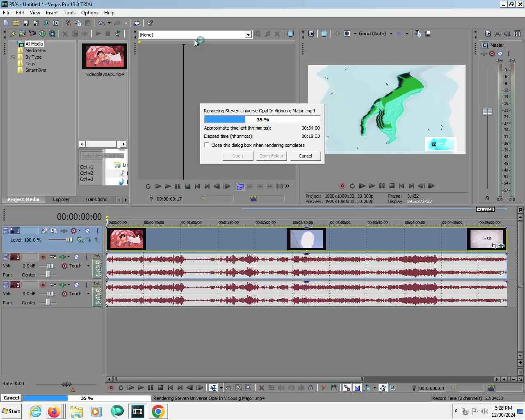Toggle Solo on audio track 3

pyautogui.click(x=86, y=285)
